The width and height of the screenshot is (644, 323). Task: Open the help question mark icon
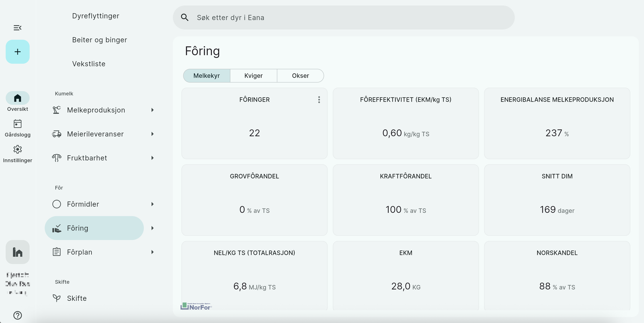18,315
